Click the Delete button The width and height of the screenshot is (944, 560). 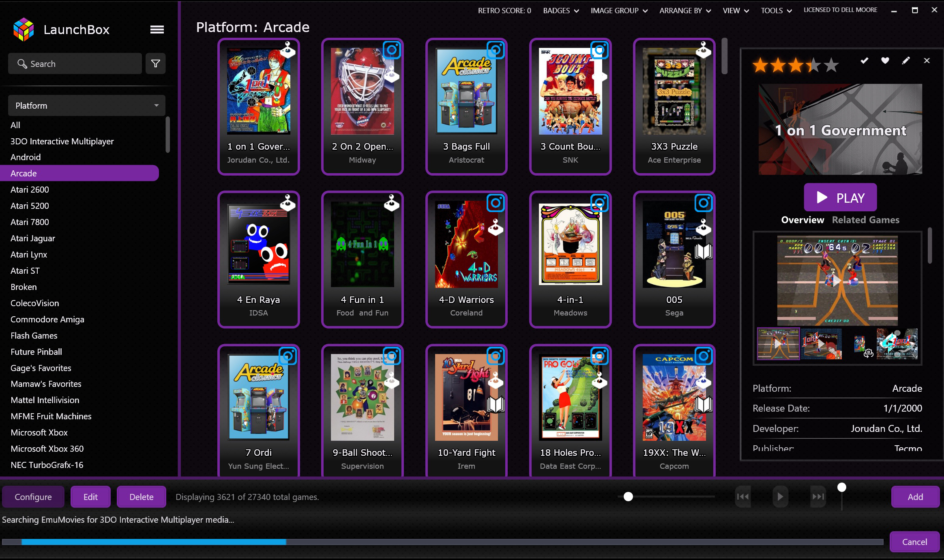click(x=142, y=497)
